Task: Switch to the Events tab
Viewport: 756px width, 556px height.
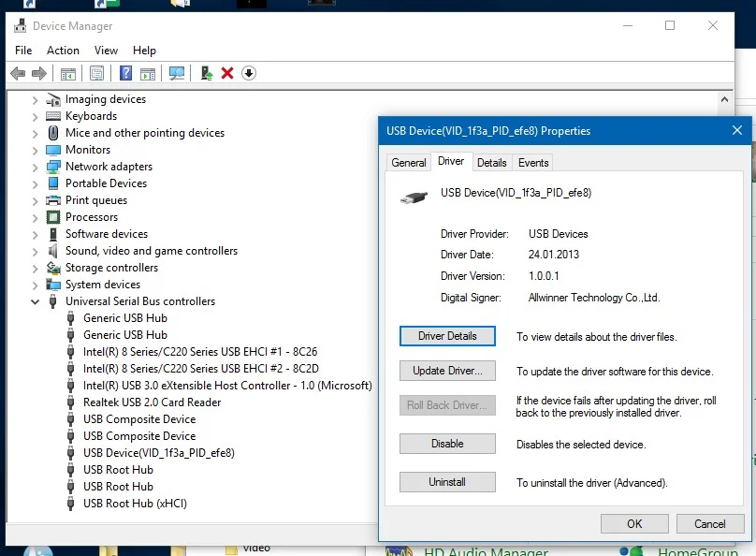Action: point(533,163)
